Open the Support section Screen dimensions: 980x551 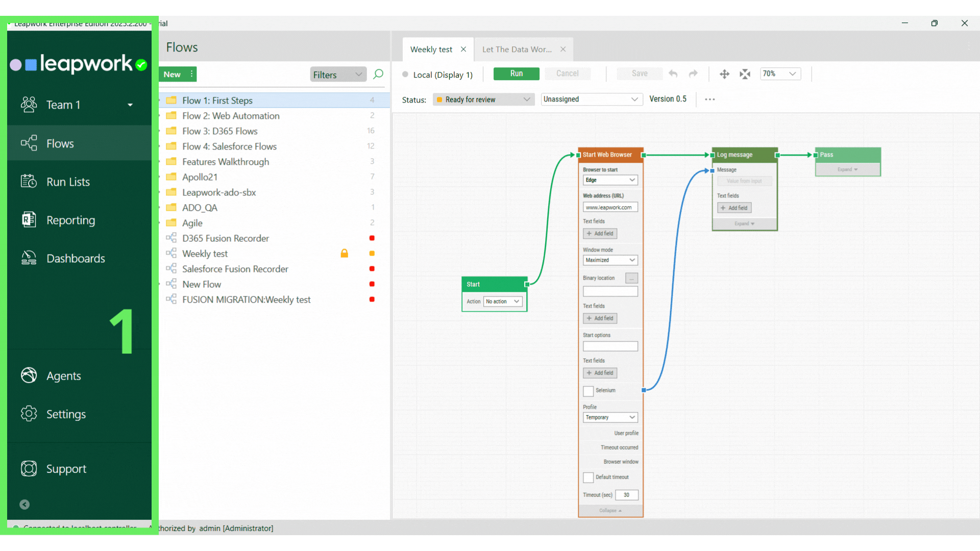point(66,469)
